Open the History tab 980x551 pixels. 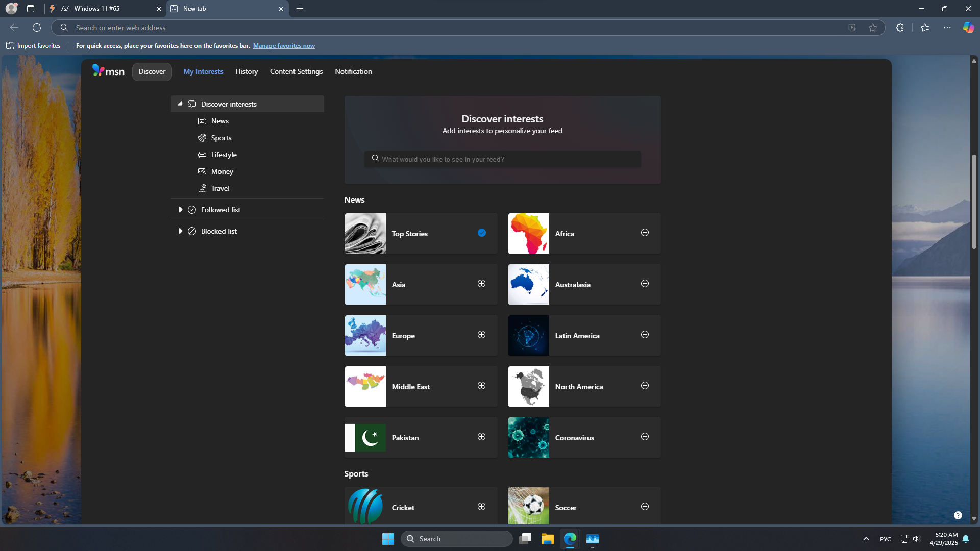tap(247, 71)
